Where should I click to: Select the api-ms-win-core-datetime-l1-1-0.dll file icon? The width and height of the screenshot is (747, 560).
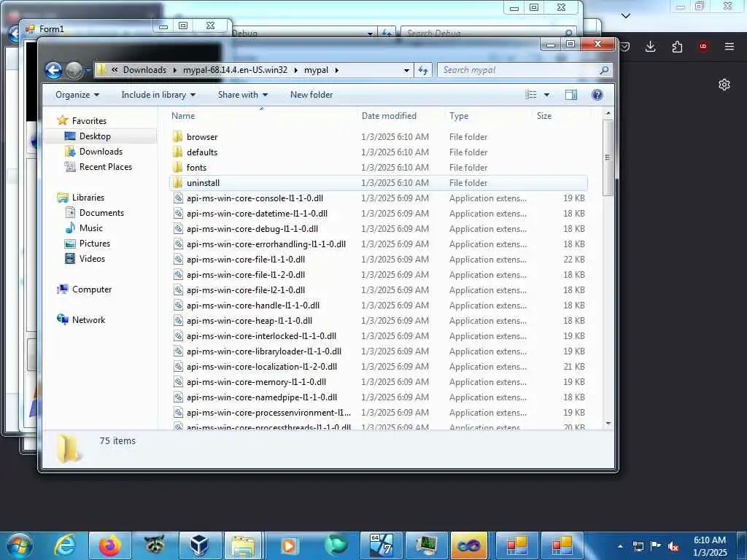(x=178, y=214)
